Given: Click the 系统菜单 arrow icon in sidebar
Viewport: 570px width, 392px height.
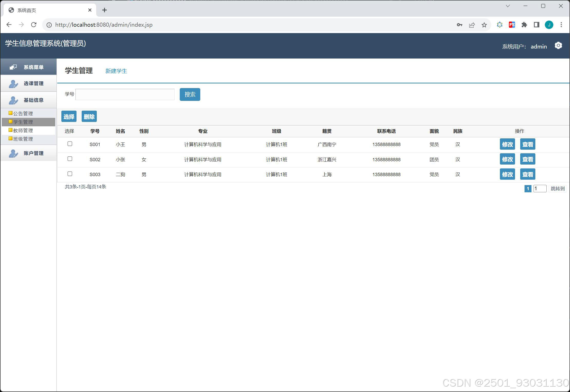Looking at the screenshot, I should (13, 67).
